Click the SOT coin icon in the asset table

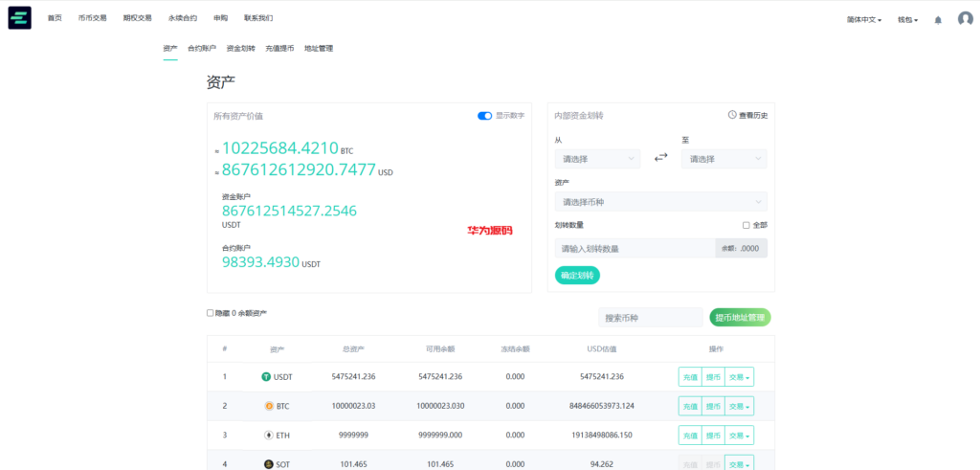tap(268, 464)
